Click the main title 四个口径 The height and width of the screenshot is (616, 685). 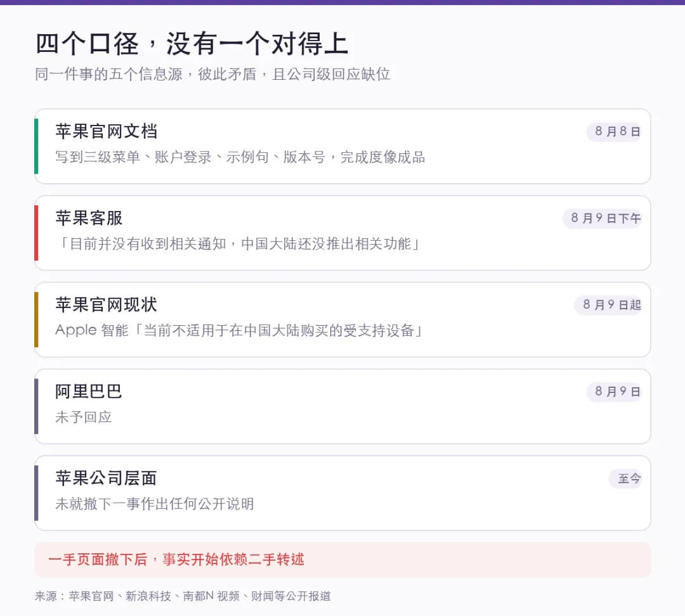192,44
